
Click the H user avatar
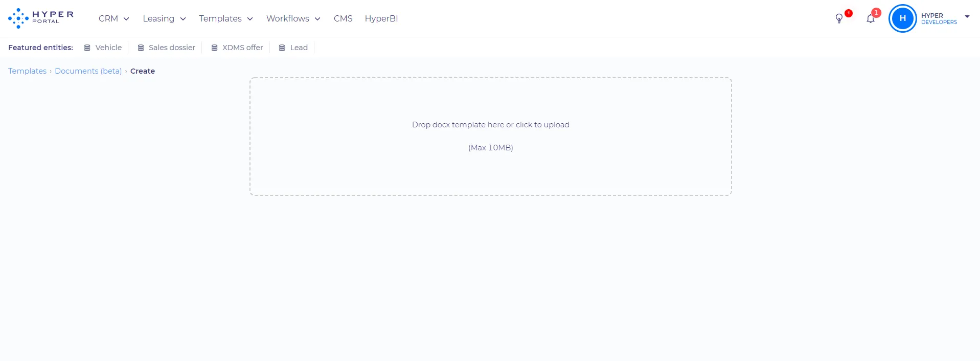click(903, 18)
